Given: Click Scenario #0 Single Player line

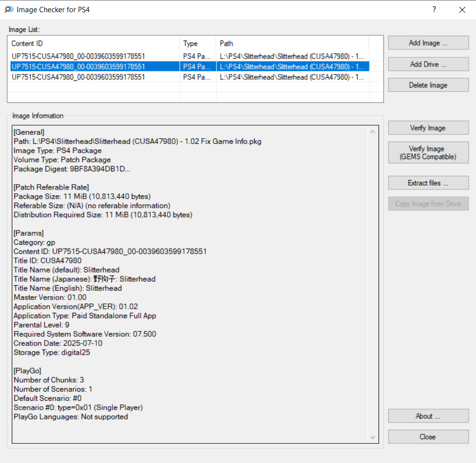Looking at the screenshot, I should coord(78,408).
